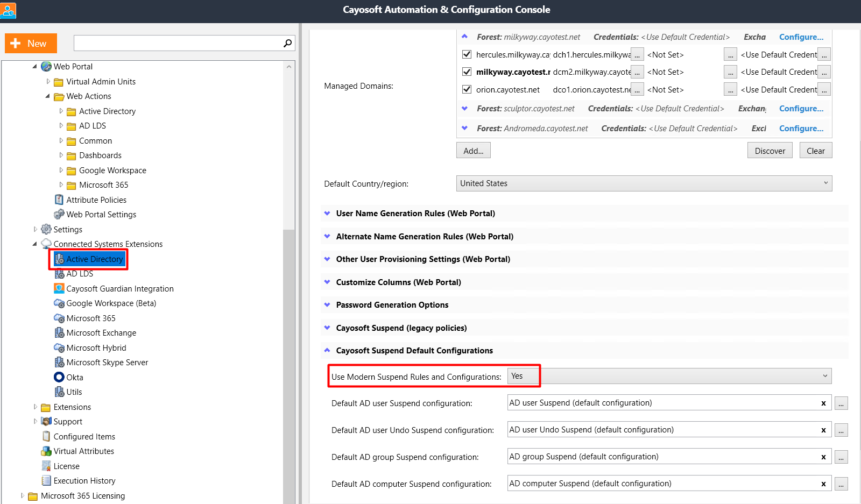The width and height of the screenshot is (861, 504).
Task: Click the Virtual Attributes icon
Action: (46, 451)
